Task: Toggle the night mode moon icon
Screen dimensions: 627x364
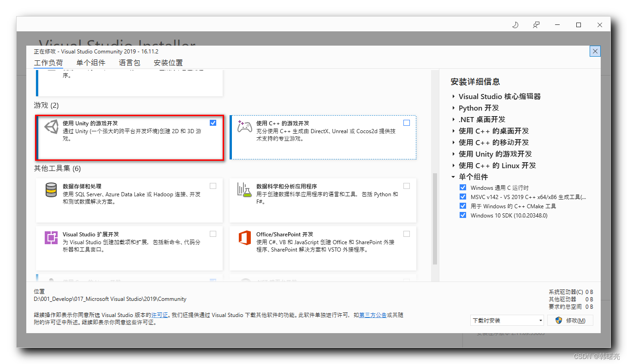Action: tap(515, 25)
